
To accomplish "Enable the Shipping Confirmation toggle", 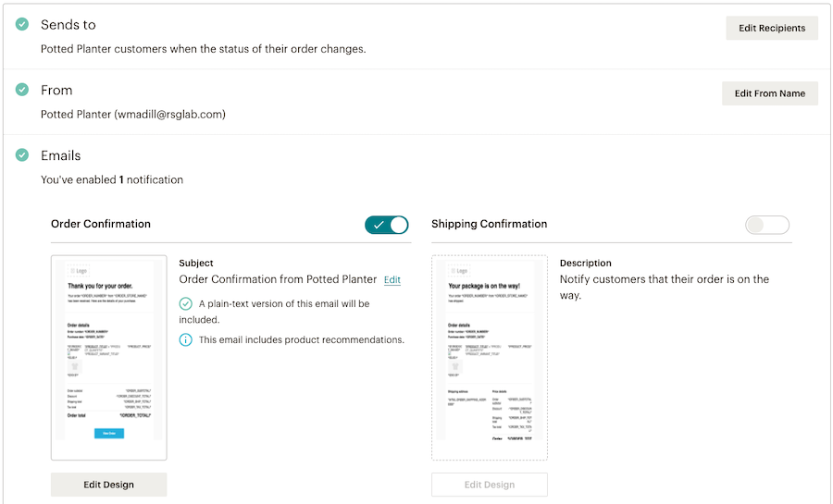I will (x=766, y=225).
